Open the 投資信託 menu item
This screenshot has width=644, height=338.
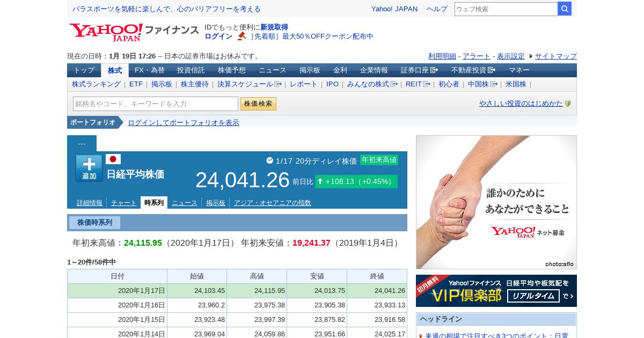coord(191,70)
